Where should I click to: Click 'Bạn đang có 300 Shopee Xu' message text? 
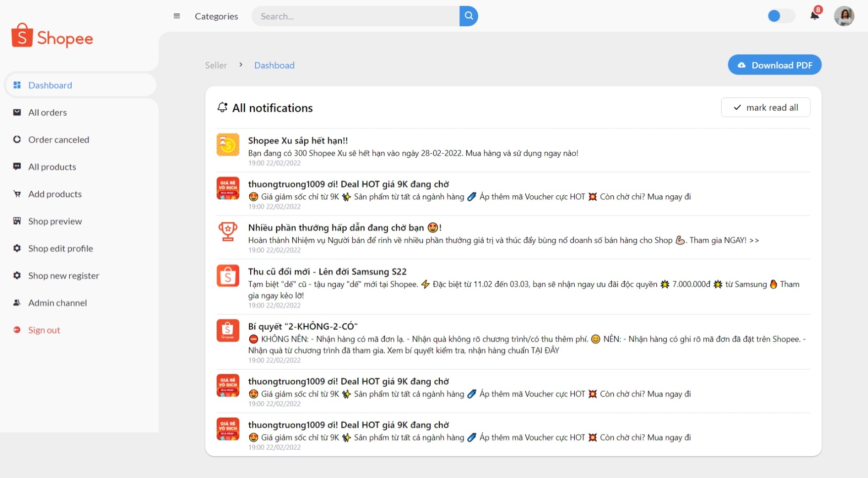413,153
